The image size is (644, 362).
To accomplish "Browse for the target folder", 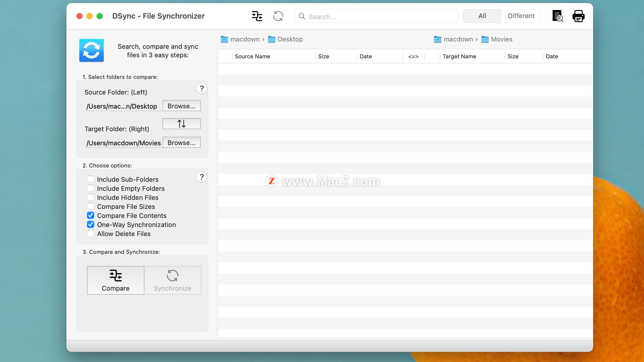I will click(x=181, y=143).
